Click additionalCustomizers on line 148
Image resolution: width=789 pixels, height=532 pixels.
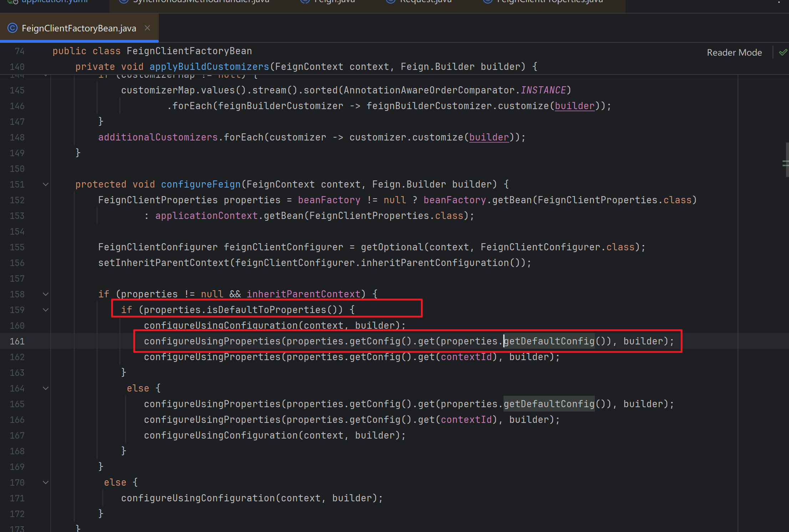coord(158,137)
